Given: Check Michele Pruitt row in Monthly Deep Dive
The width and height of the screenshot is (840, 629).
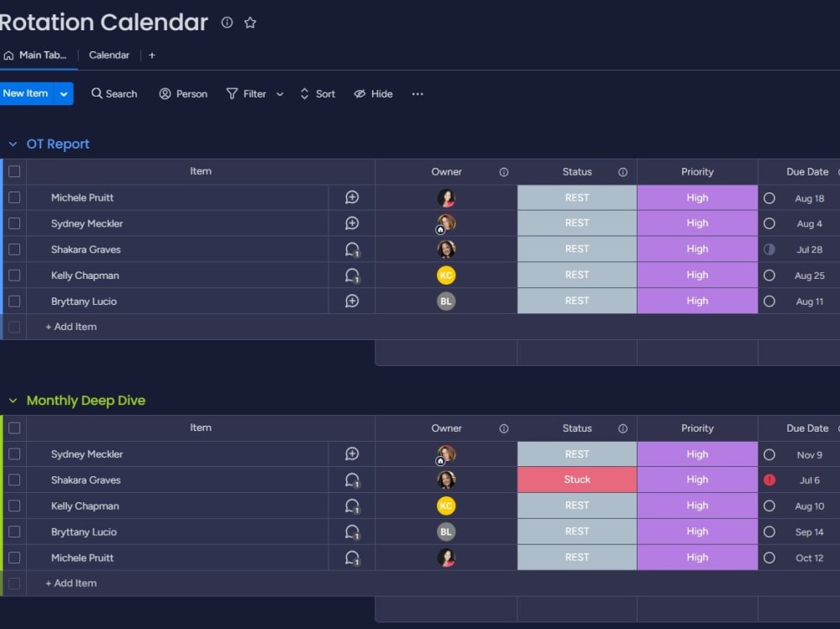Looking at the screenshot, I should pyautogui.click(x=14, y=558).
